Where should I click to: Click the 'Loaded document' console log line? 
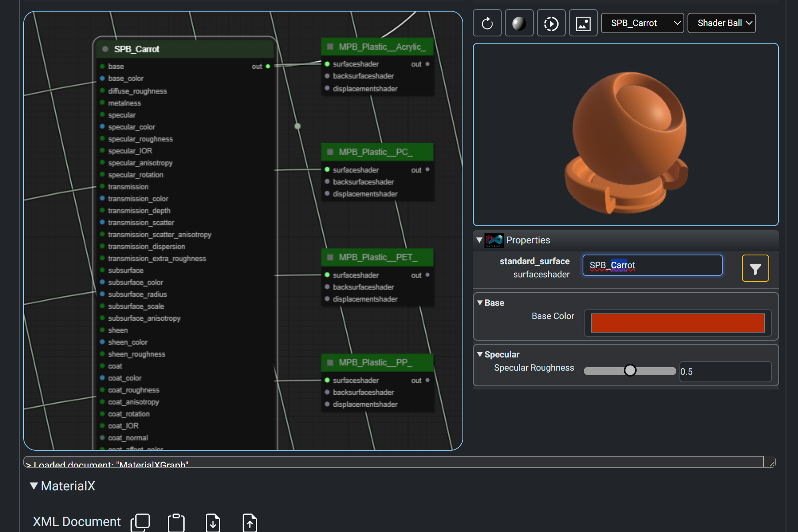(107, 464)
